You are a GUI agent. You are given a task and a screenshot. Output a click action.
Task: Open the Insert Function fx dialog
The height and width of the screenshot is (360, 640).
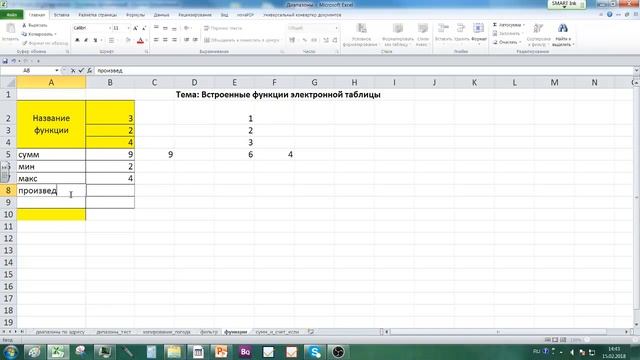(x=89, y=71)
